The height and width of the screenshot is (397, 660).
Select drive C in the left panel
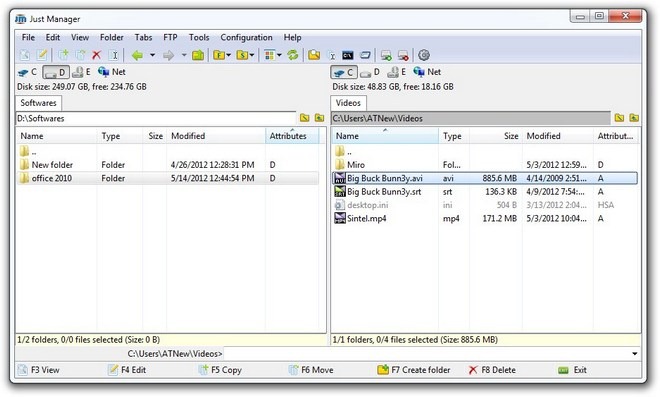[28, 72]
